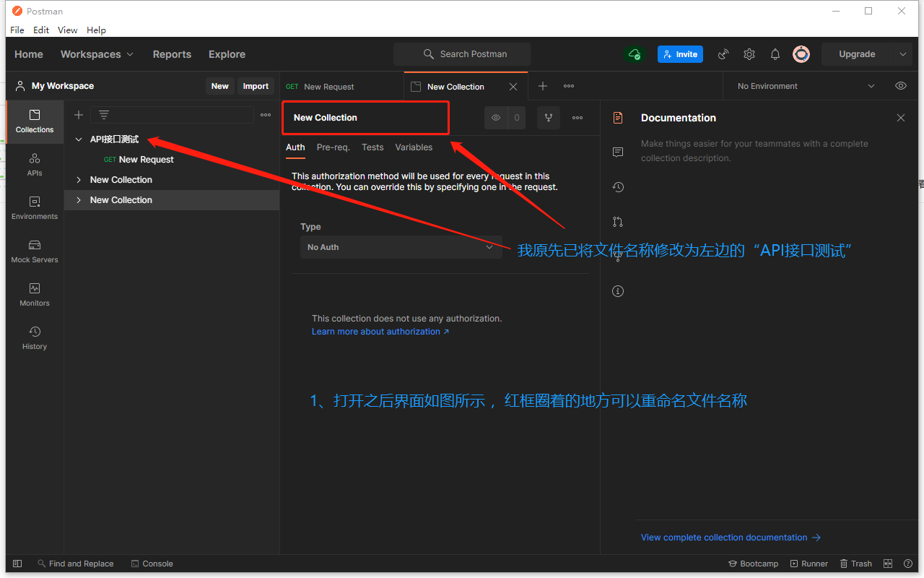Click the sync status cloud icon
924x578 pixels.
coord(635,54)
